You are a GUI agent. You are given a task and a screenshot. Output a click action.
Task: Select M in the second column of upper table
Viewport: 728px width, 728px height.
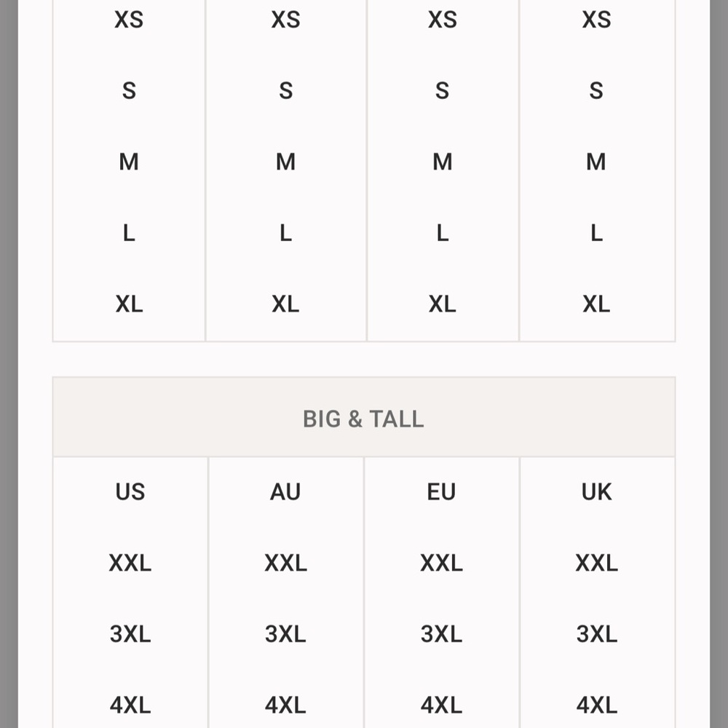285,162
